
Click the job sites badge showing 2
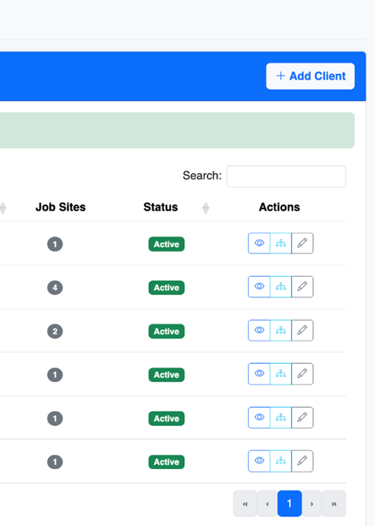coord(55,332)
